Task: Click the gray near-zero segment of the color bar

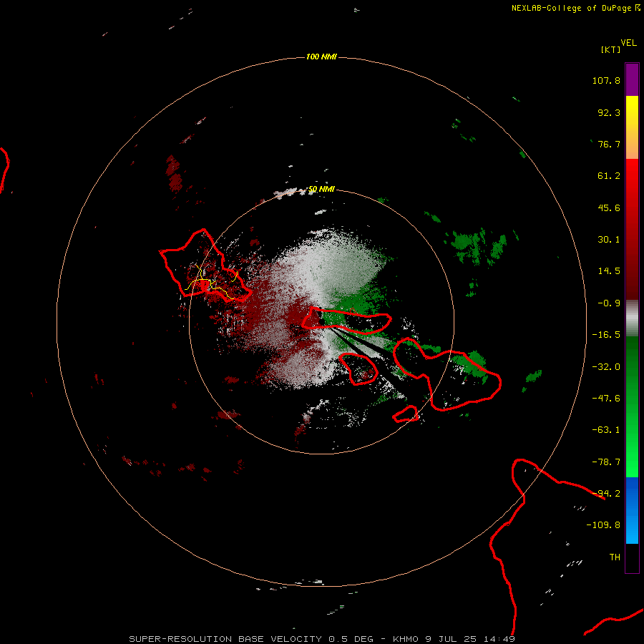Action: pyautogui.click(x=632, y=318)
